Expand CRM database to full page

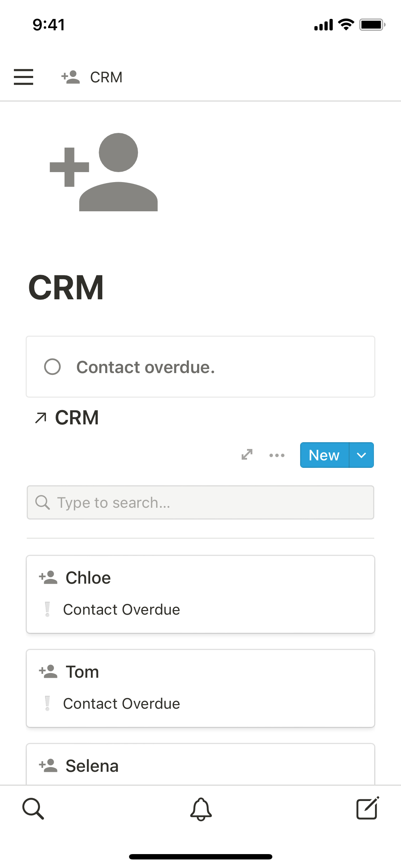coord(247,455)
